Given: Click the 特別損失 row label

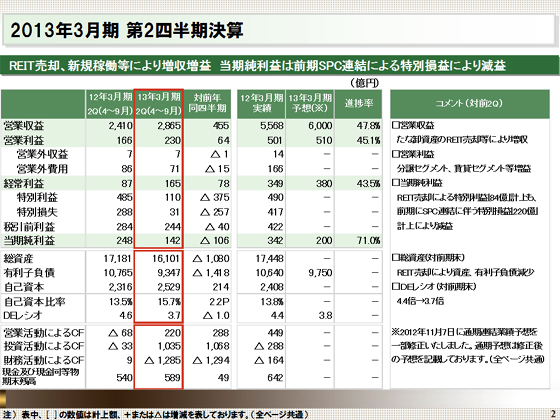Looking at the screenshot, I should [37, 212].
